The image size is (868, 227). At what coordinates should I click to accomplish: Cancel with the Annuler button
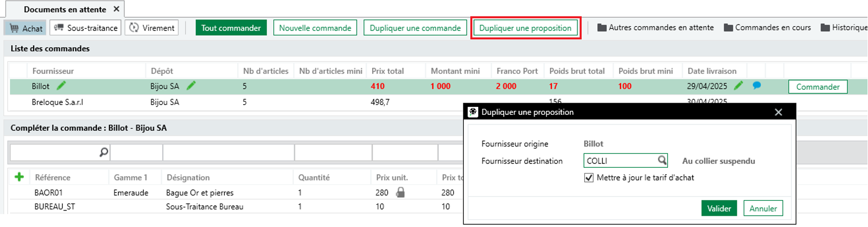tap(763, 208)
